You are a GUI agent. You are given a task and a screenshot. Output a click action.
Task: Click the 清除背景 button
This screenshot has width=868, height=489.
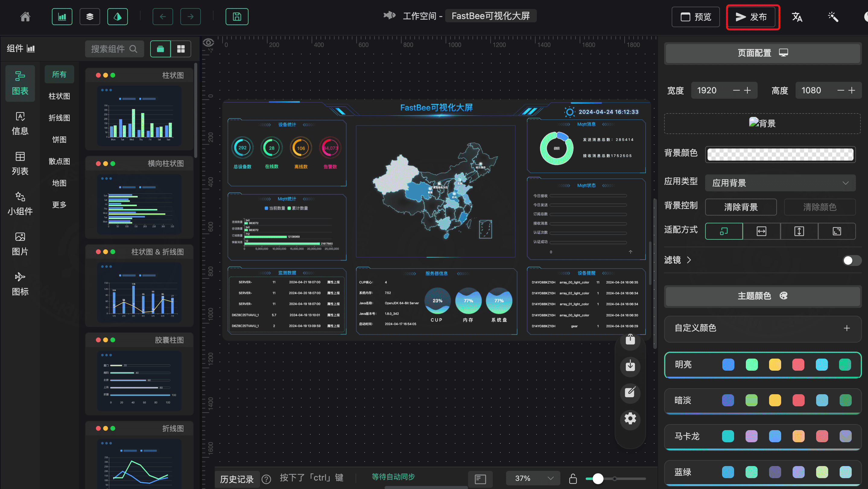pos(741,207)
